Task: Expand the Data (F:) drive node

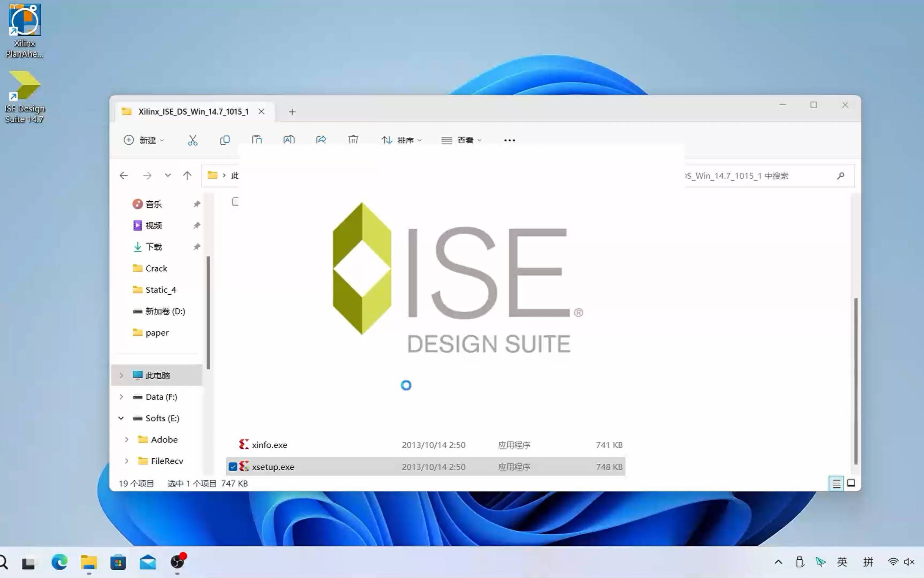Action: [x=121, y=397]
